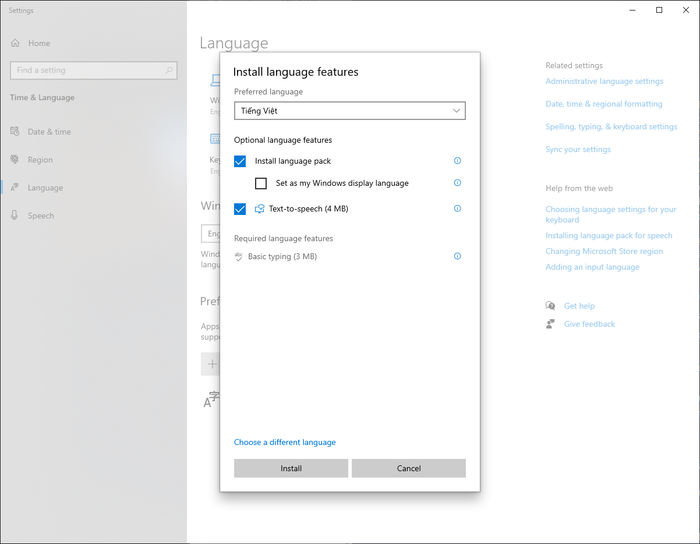700x544 pixels.
Task: Click the Basic typing (3 MB) text
Action: pos(282,257)
